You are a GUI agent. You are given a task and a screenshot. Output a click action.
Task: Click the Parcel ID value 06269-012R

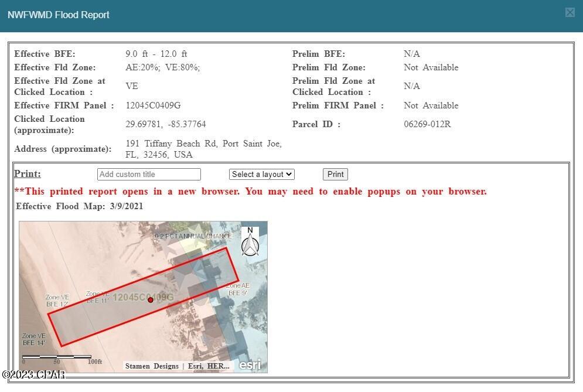coord(427,124)
